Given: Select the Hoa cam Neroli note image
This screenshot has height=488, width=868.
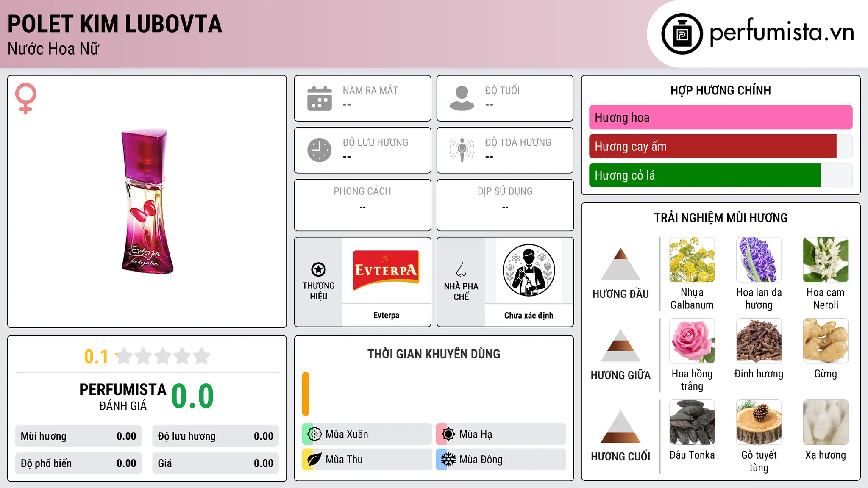Looking at the screenshot, I should coord(826,260).
